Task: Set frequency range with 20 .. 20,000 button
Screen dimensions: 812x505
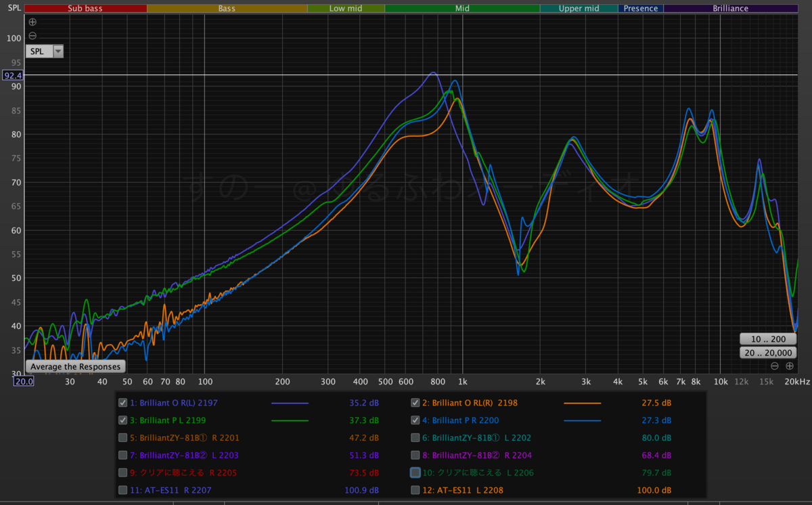Action: (x=767, y=353)
